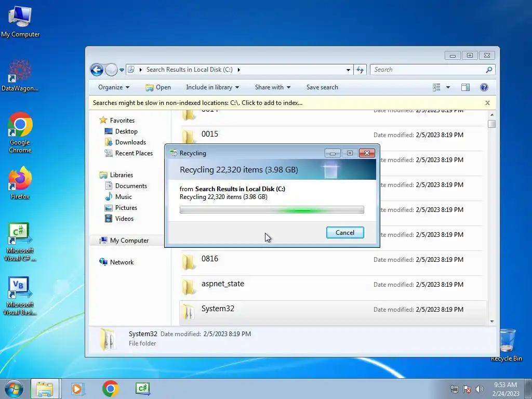Open Microsoft Visual Basic desktop shortcut
532x399 pixels.
point(20,296)
